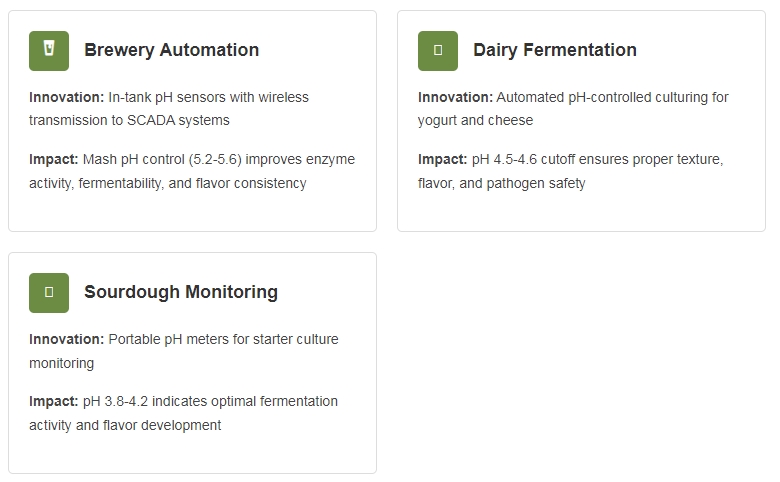Screen dimensions: 780x482
Task: Select the Dairy Fermentation heading
Action: click(554, 50)
